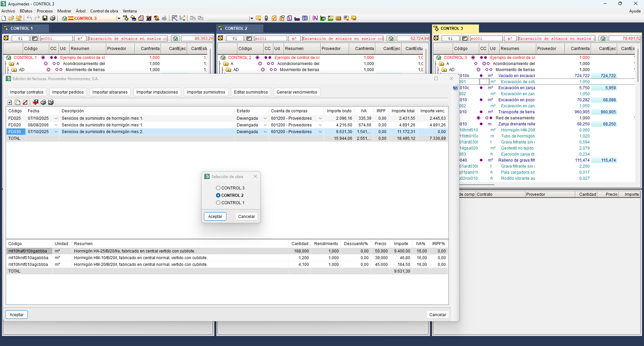Click the undo arrow in the main toolbar
This screenshot has height=346, width=644.
click(x=30, y=18)
